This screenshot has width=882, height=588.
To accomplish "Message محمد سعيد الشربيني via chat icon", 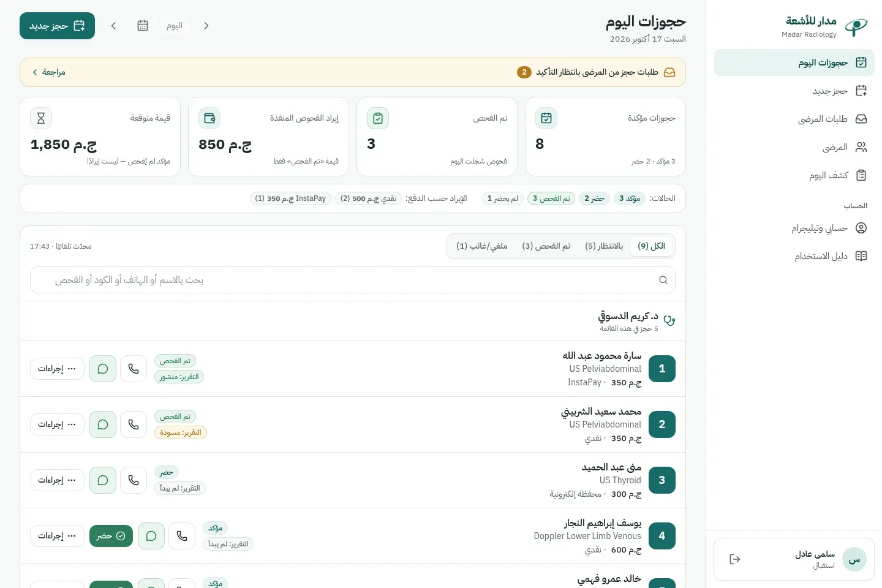I will click(103, 424).
